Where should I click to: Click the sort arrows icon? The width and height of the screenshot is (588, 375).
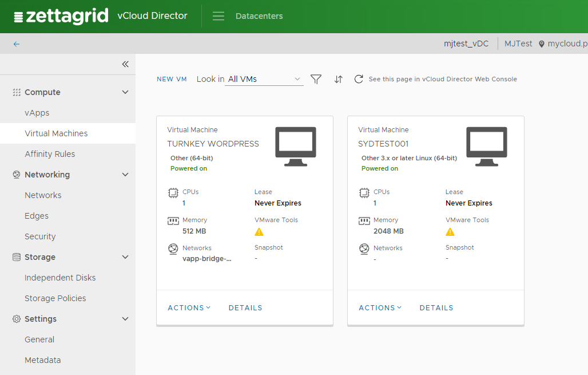[338, 79]
